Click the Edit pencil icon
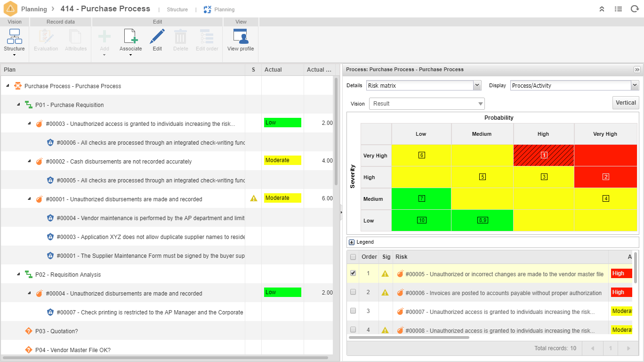 pos(157,36)
